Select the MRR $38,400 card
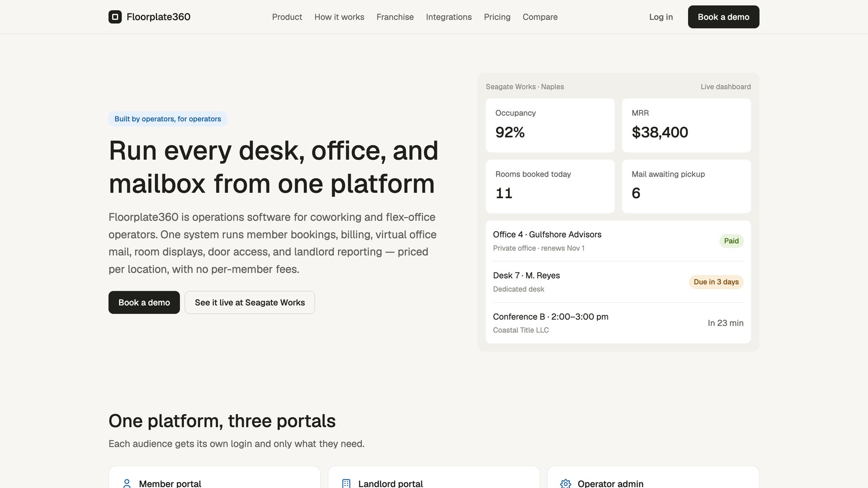 686,125
